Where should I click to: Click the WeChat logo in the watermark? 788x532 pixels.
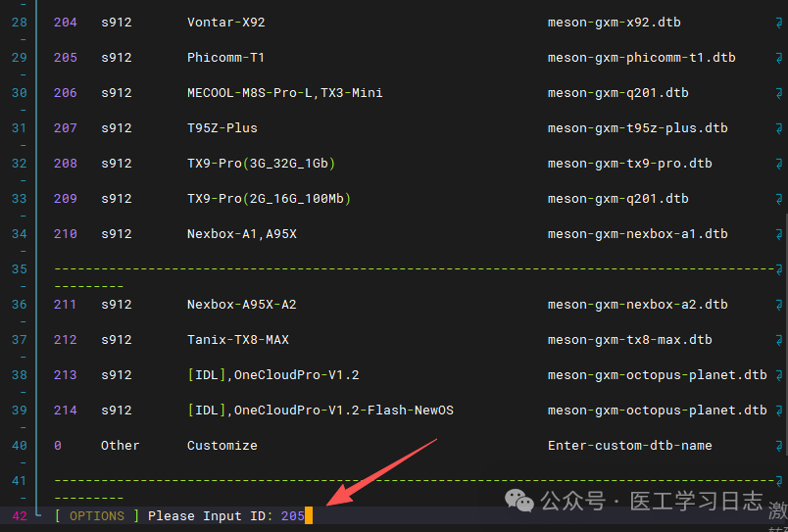point(521,502)
